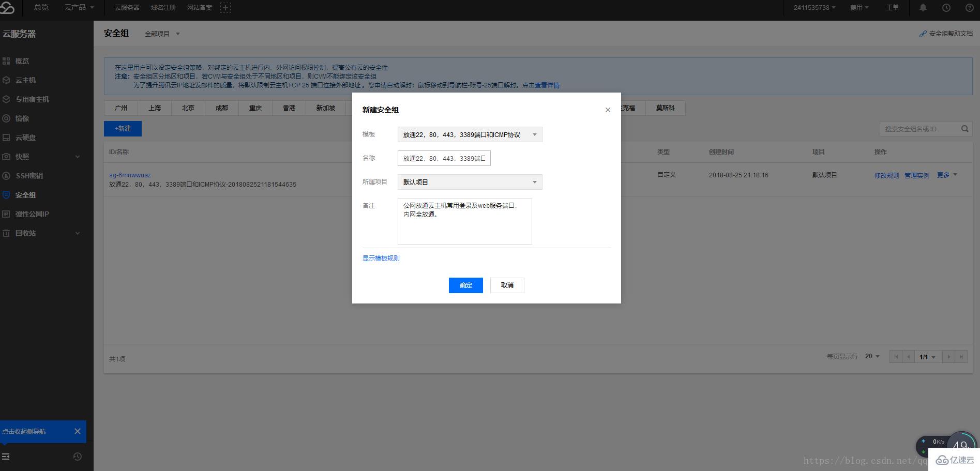
Task: Click the +新建 button
Action: [123, 129]
